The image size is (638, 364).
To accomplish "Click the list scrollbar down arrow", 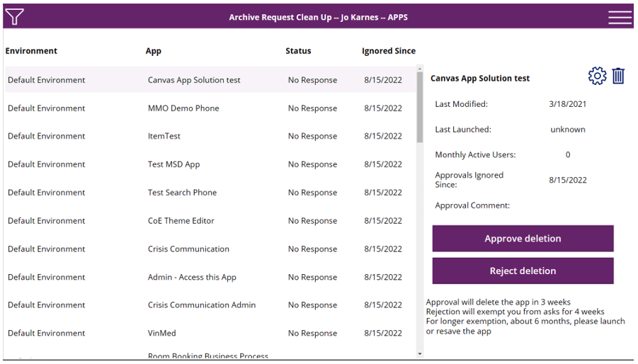I will tap(420, 353).
